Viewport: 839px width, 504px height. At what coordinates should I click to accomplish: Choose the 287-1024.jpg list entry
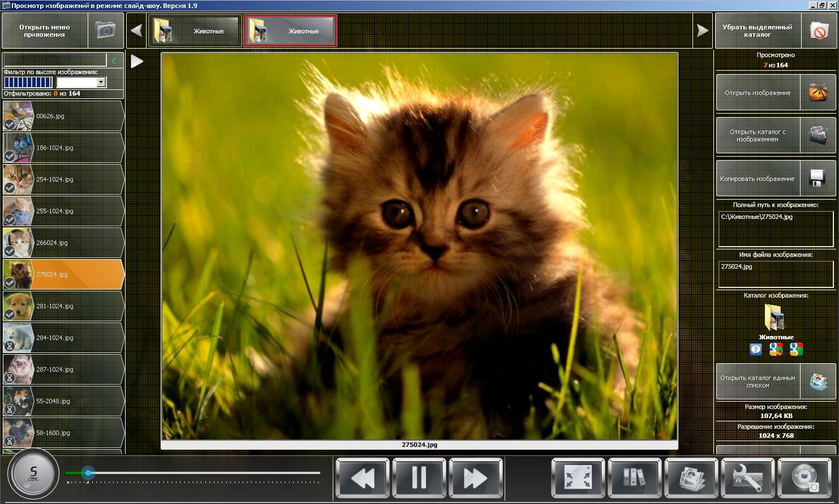point(63,369)
